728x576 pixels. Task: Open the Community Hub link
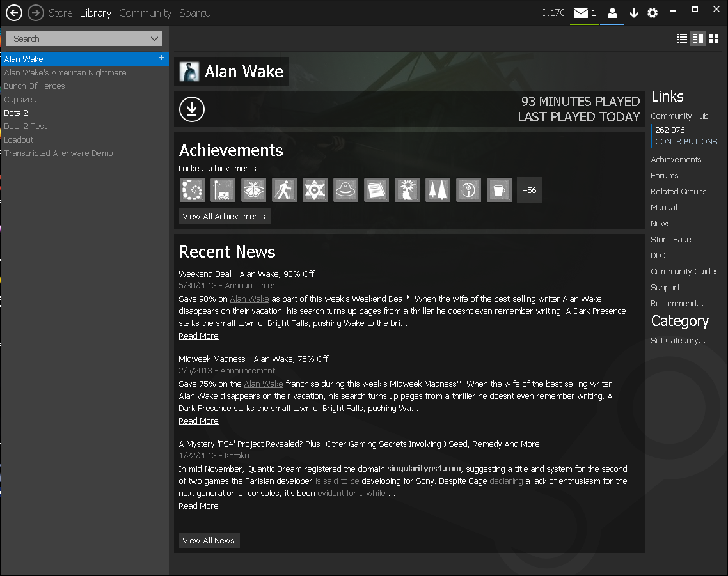679,116
